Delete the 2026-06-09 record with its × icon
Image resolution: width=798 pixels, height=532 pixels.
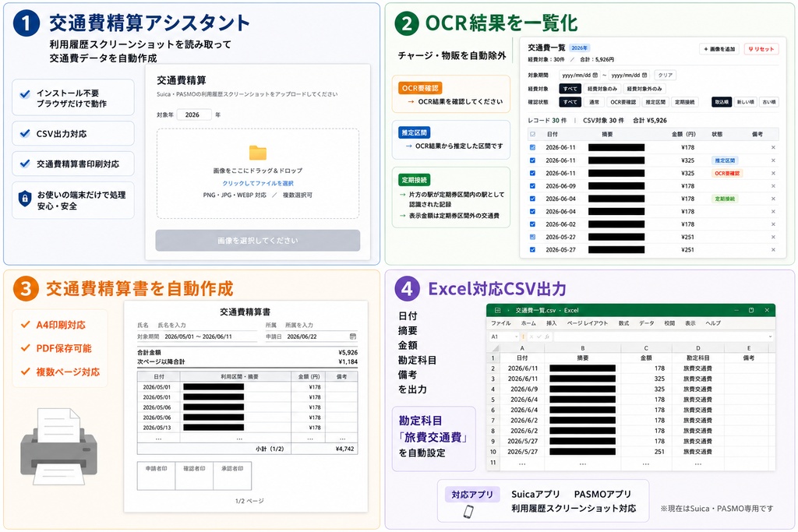pyautogui.click(x=773, y=185)
